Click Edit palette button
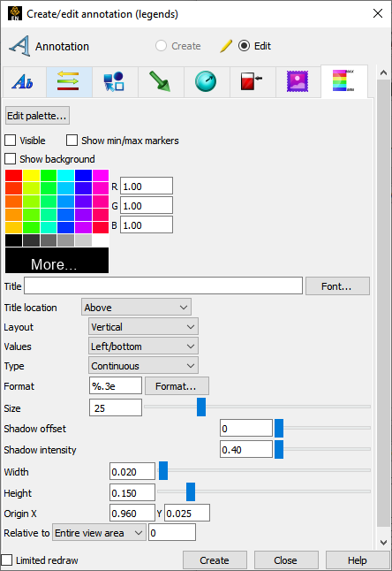392x571 pixels. 37,116
